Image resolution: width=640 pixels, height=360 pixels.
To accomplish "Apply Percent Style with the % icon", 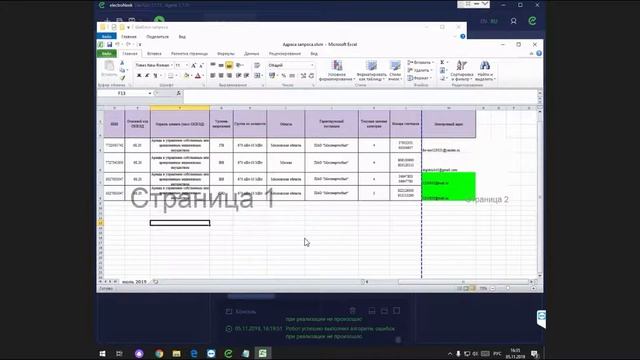I will point(284,76).
